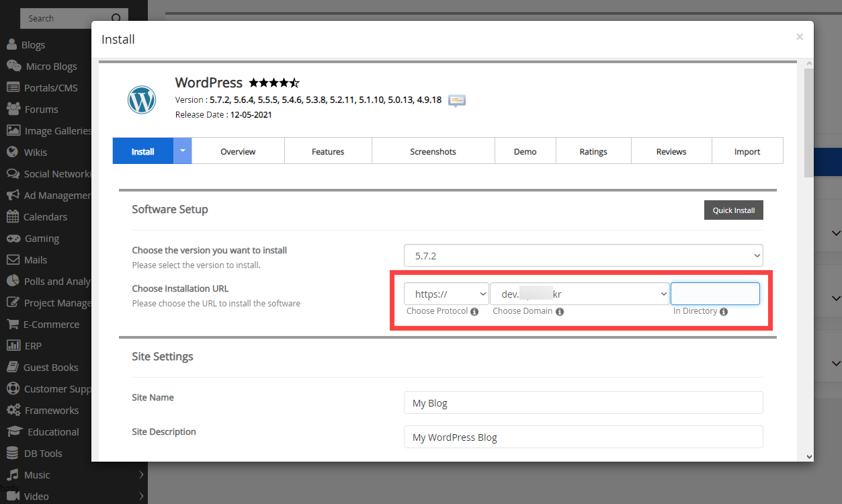Open the version 5.7.2 dropdown

(x=583, y=255)
